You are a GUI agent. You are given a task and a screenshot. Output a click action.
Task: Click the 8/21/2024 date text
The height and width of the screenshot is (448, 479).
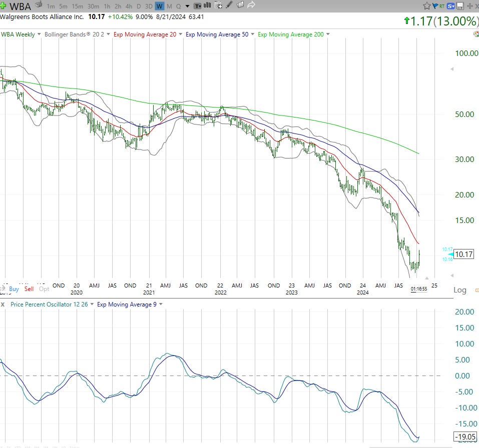(171, 17)
